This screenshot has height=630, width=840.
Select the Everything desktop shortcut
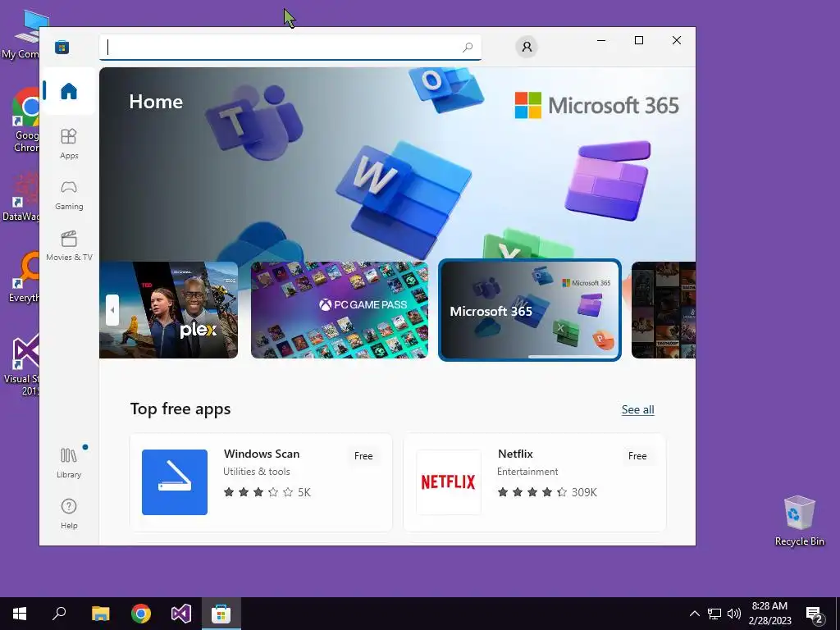coord(25,277)
